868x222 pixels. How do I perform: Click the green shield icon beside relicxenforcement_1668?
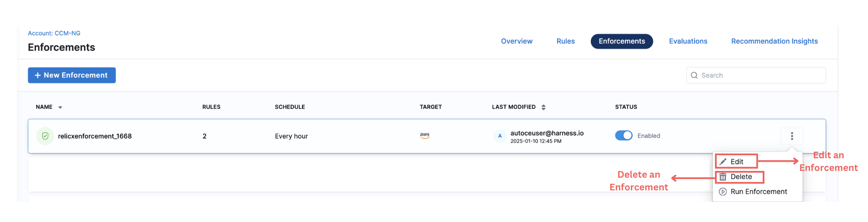pos(45,136)
